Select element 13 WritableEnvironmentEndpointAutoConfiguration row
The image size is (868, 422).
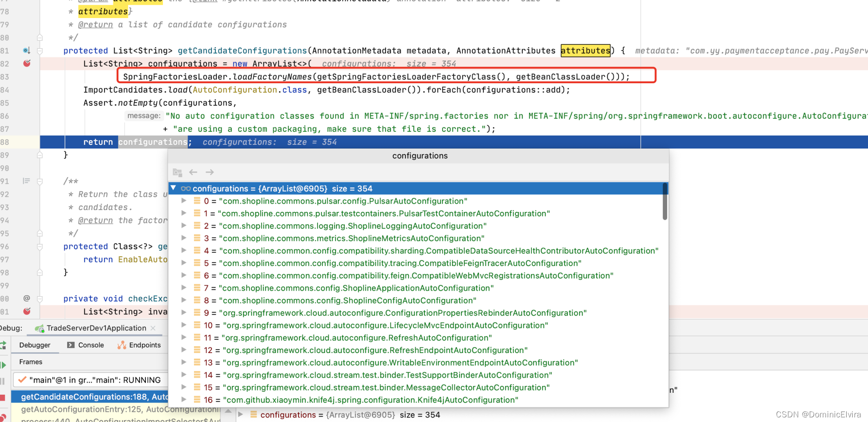click(x=416, y=363)
